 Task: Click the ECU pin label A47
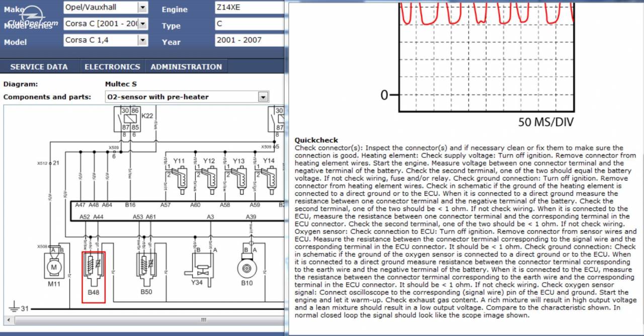[x=80, y=205]
